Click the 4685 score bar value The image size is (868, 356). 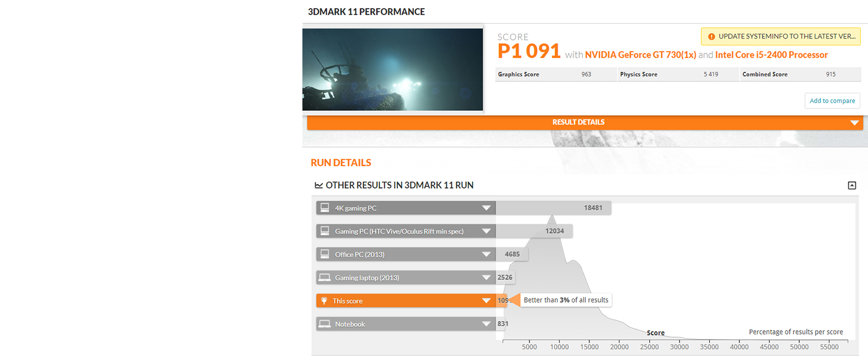[512, 254]
